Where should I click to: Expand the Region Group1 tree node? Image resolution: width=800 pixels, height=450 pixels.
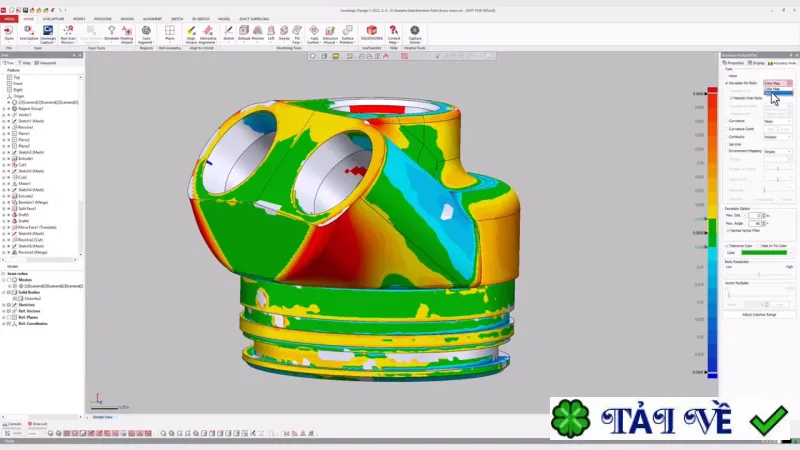[4, 109]
